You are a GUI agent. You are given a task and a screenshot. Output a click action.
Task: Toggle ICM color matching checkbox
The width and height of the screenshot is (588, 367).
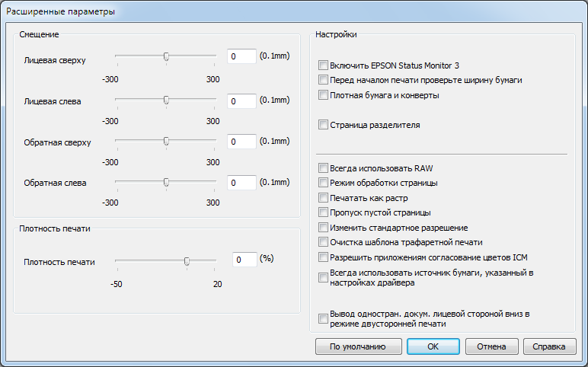[324, 257]
